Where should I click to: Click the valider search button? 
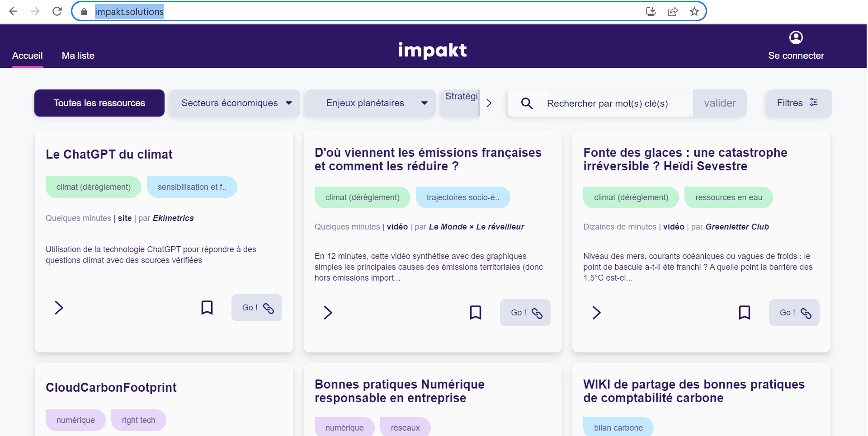[x=720, y=103]
